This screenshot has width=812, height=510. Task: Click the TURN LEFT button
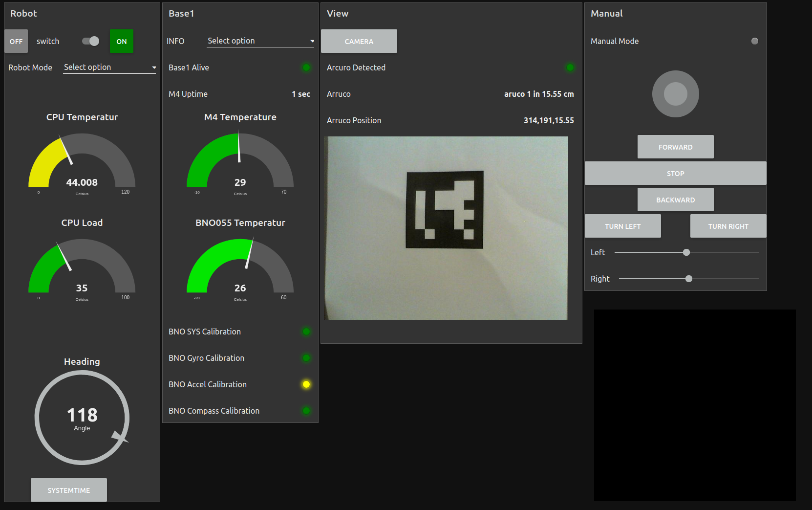pyautogui.click(x=622, y=226)
